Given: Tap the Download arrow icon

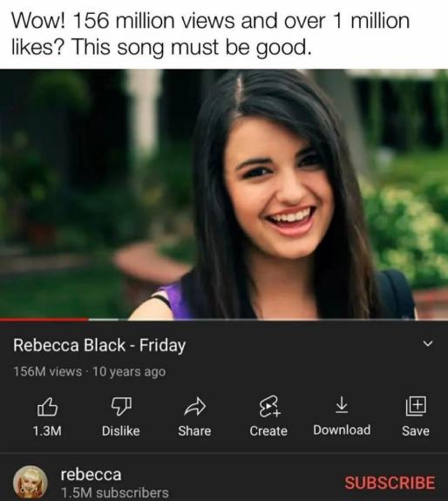Looking at the screenshot, I should point(342,405).
